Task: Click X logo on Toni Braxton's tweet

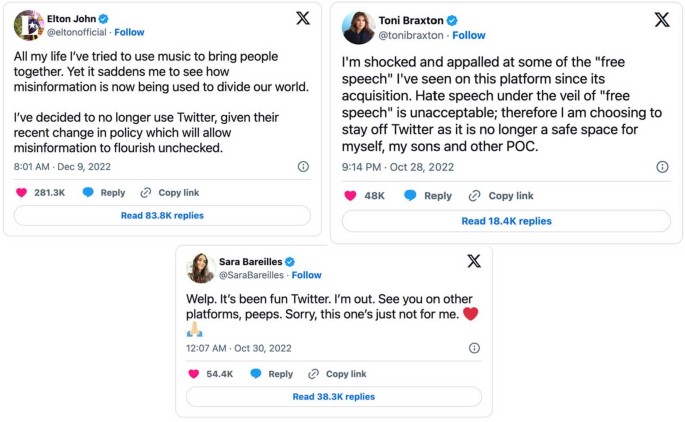Action: point(661,20)
